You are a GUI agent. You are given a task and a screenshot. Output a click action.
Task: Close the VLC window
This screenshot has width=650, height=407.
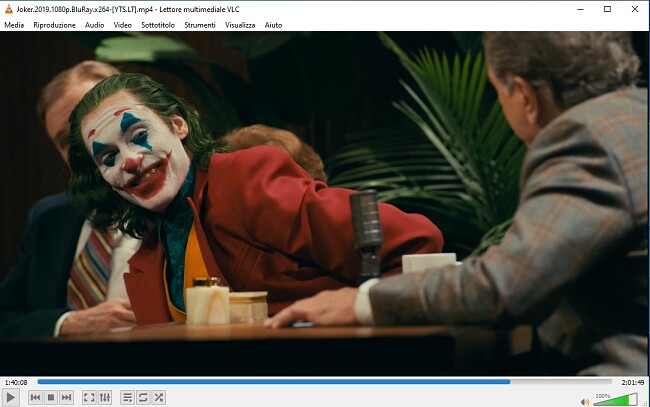pyautogui.click(x=635, y=9)
